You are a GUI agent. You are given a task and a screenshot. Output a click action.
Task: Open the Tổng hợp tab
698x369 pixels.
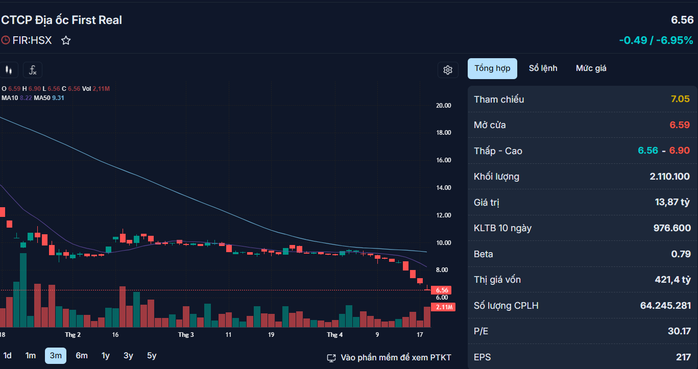[x=492, y=69]
